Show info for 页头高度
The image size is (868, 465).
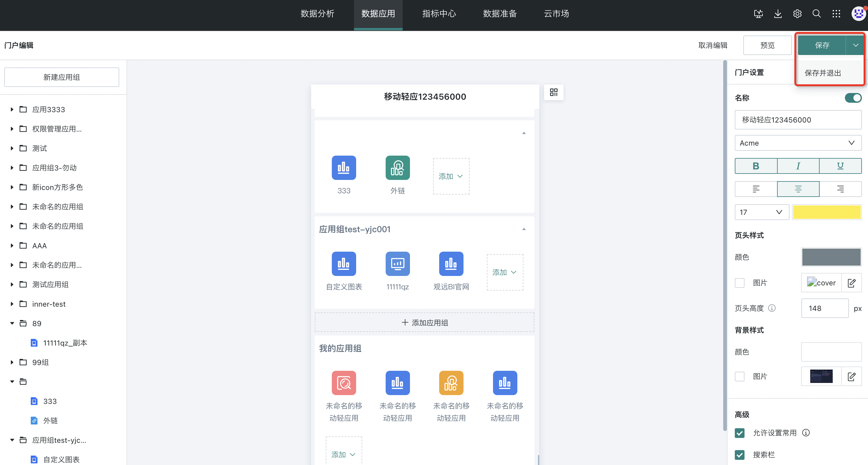pos(772,308)
